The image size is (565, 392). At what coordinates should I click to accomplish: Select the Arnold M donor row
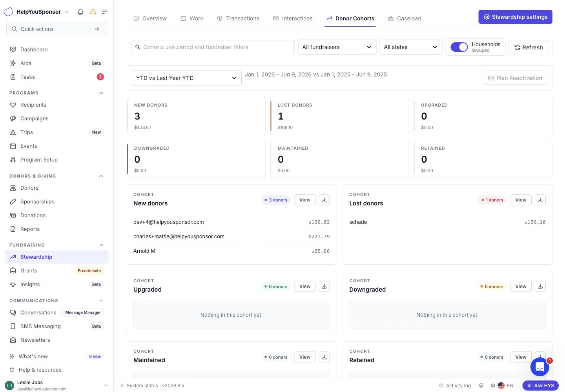click(231, 251)
